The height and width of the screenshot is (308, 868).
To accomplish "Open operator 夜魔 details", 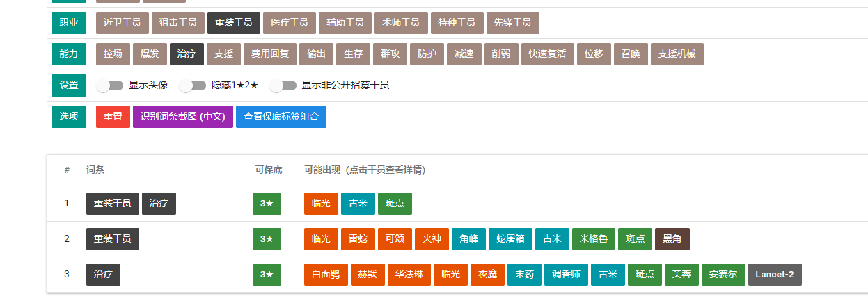I will click(x=487, y=275).
